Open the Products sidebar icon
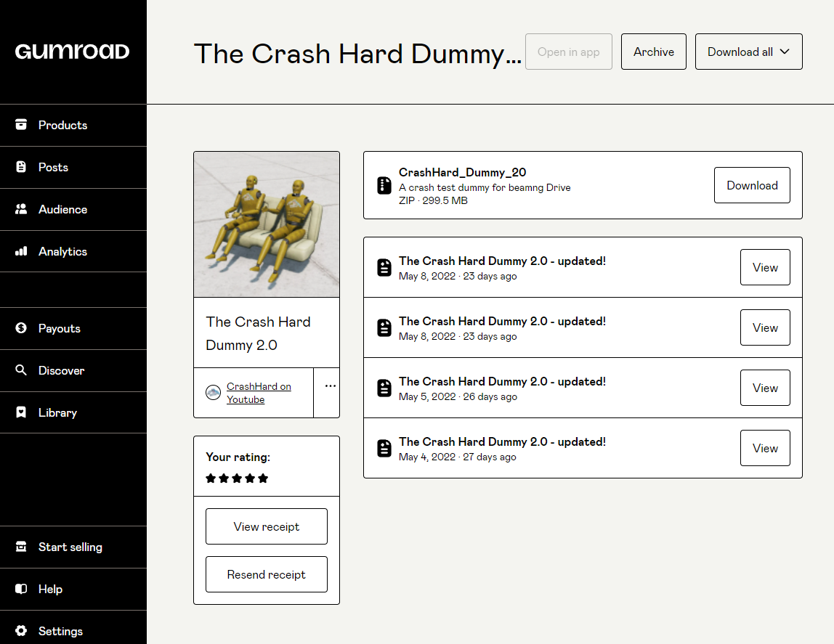The image size is (834, 644). click(21, 124)
